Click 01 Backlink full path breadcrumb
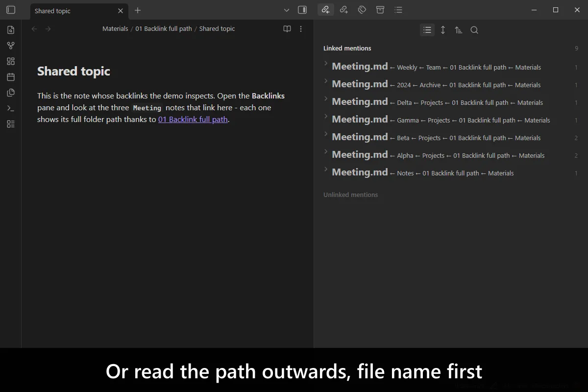The width and height of the screenshot is (588, 392). 164,29
